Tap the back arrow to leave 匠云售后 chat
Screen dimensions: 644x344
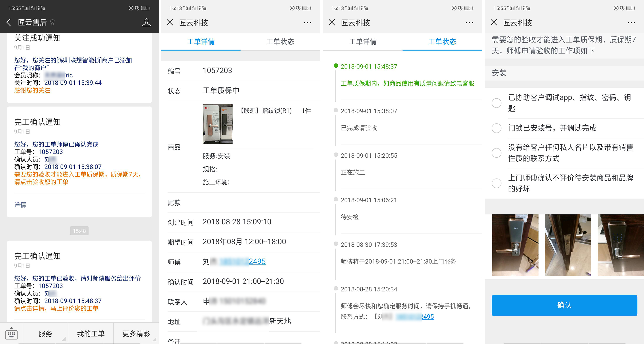(9, 22)
